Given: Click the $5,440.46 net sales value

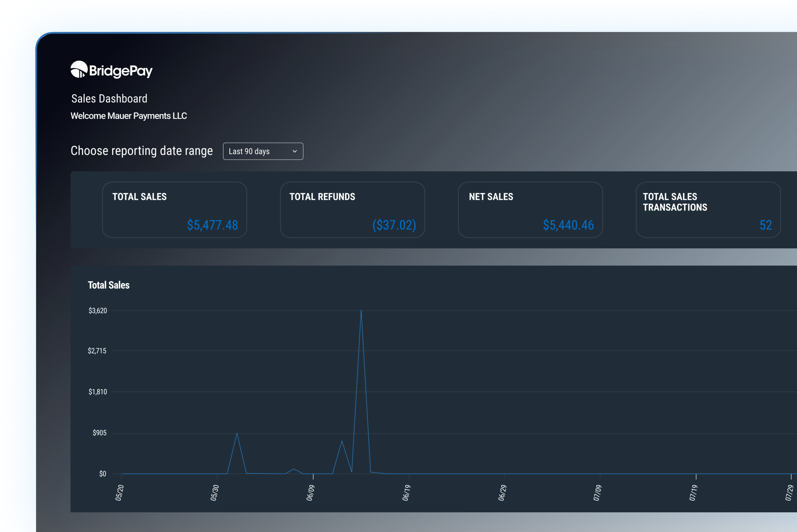Looking at the screenshot, I should click(568, 225).
